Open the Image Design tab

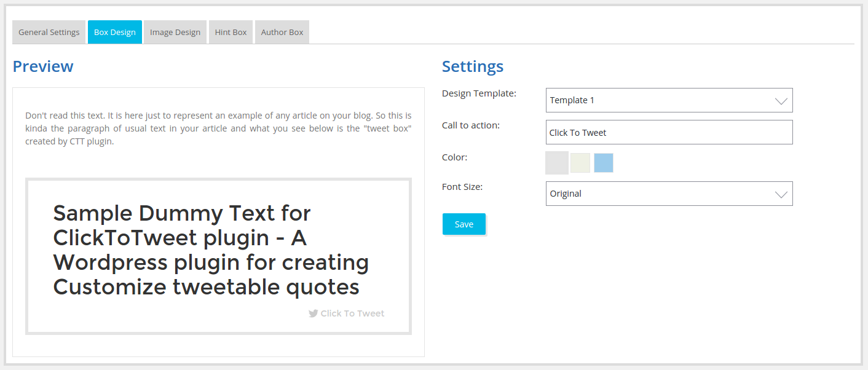(x=175, y=31)
